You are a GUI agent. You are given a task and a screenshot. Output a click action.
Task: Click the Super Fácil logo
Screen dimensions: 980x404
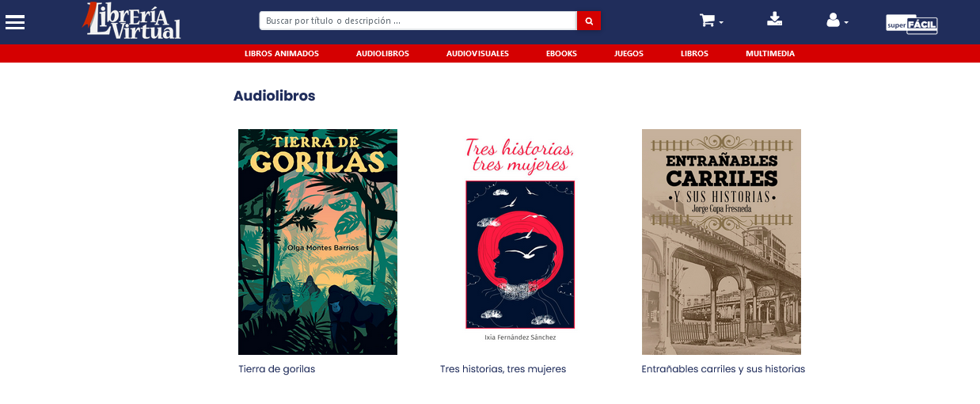click(x=912, y=25)
